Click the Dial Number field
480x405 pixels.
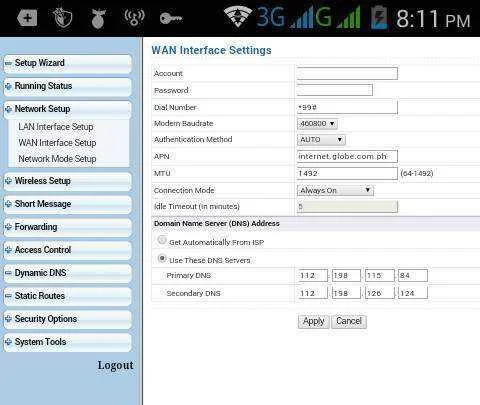point(347,107)
